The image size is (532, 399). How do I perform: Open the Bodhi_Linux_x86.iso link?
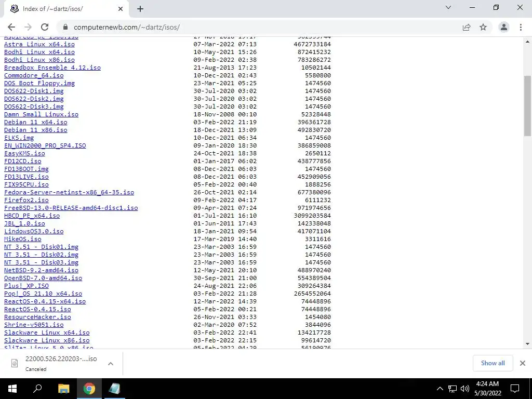39,60
